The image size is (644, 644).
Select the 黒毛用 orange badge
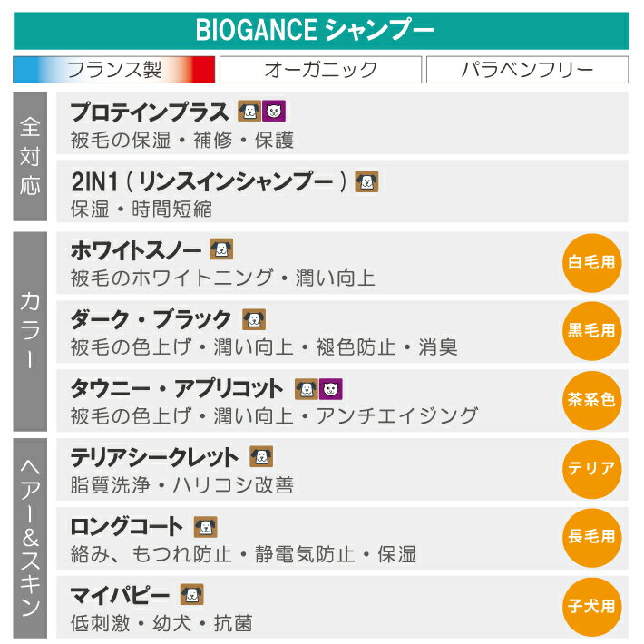point(591,332)
